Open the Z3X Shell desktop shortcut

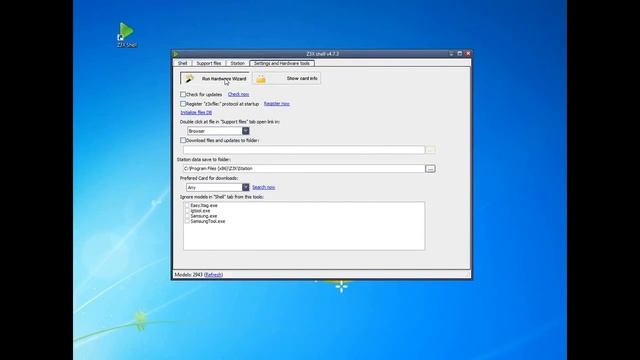[x=126, y=35]
